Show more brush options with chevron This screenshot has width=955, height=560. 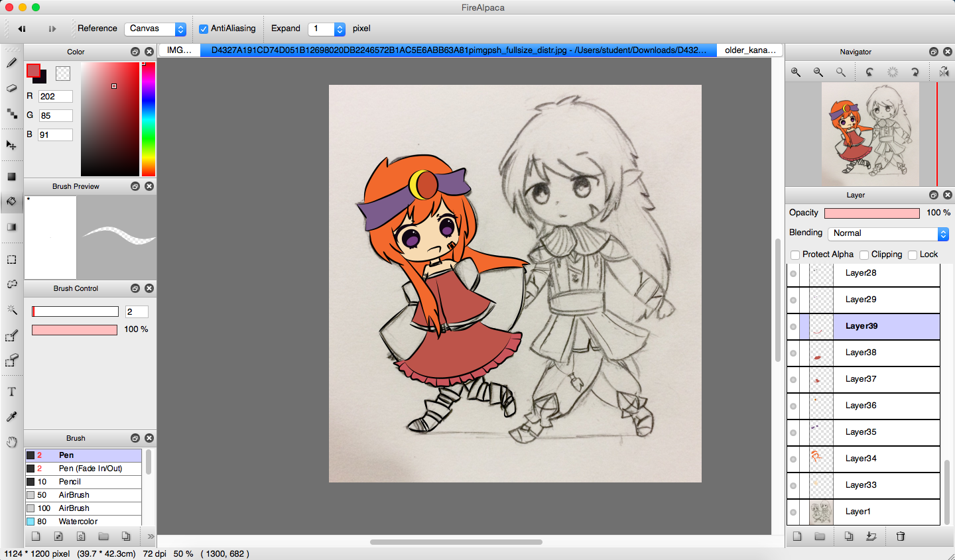151,536
